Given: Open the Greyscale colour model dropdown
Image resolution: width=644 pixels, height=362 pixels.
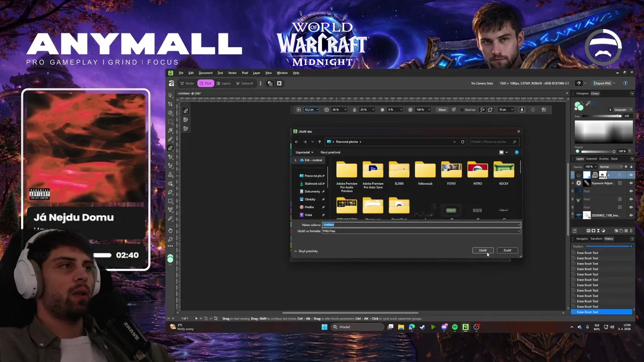Looking at the screenshot, I should coord(623,110).
